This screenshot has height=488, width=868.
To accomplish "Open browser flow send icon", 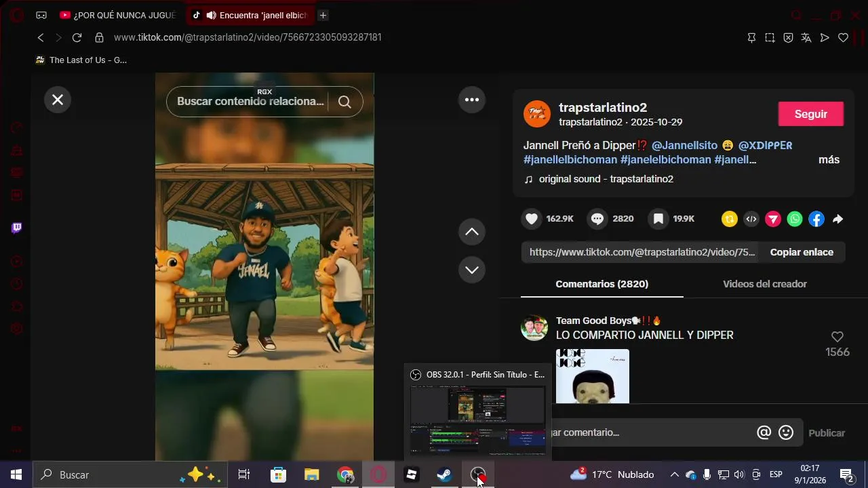I will point(825,38).
